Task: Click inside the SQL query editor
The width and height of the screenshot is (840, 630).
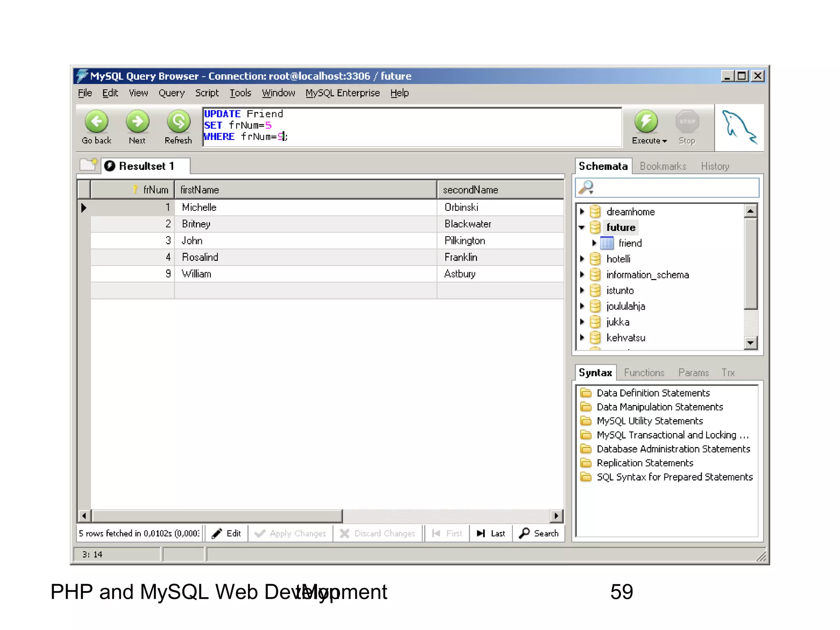Action: point(412,127)
